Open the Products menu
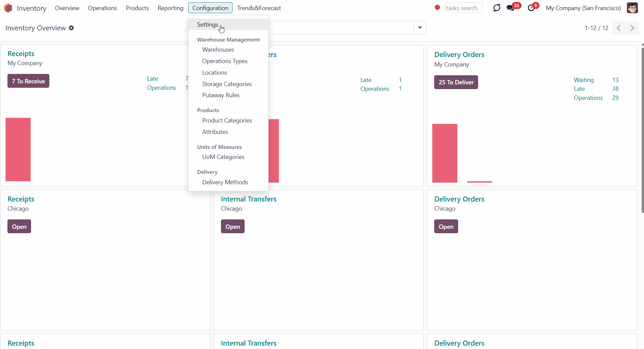The width and height of the screenshot is (644, 349). [x=137, y=8]
